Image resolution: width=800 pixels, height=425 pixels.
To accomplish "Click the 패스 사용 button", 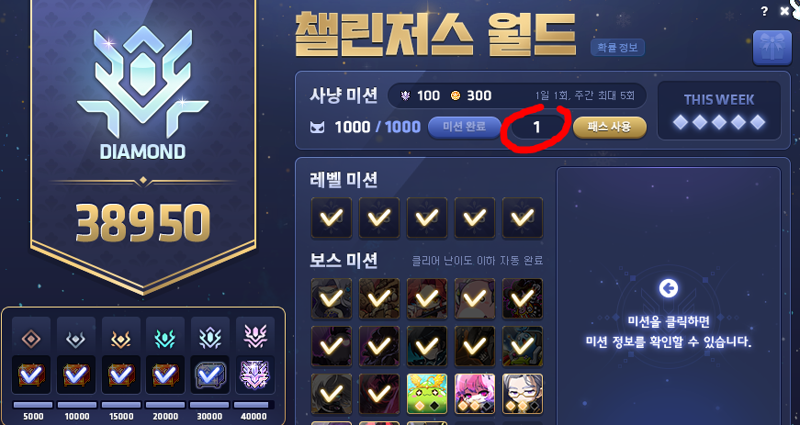I will click(610, 127).
